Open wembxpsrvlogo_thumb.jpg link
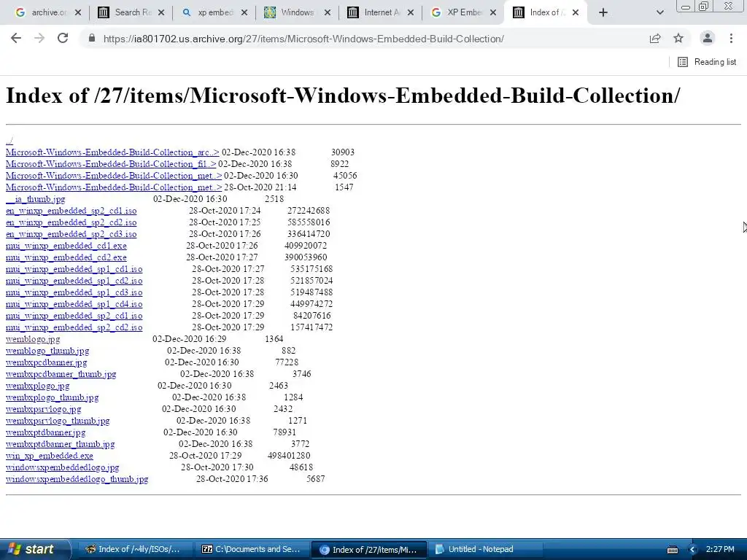 (58, 421)
